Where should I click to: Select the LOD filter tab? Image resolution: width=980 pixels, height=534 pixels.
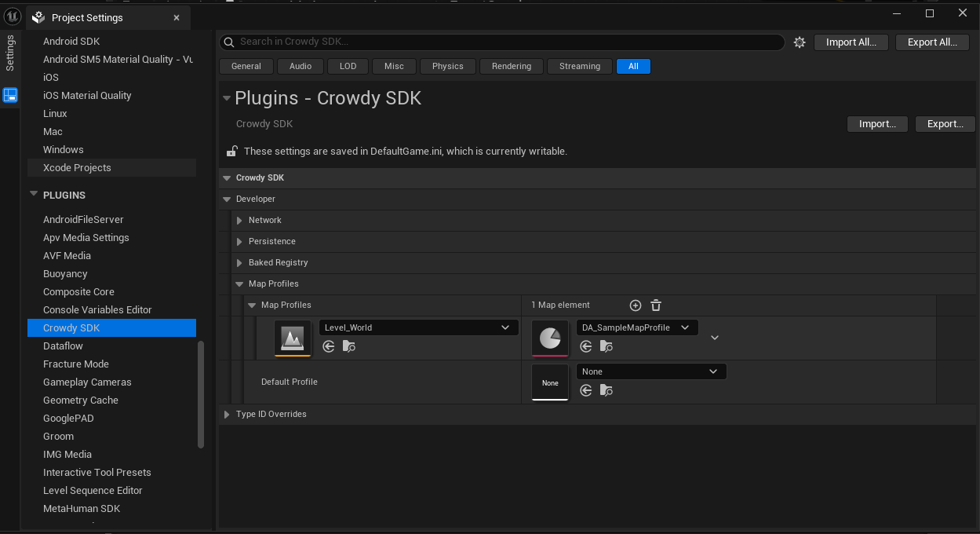point(348,67)
